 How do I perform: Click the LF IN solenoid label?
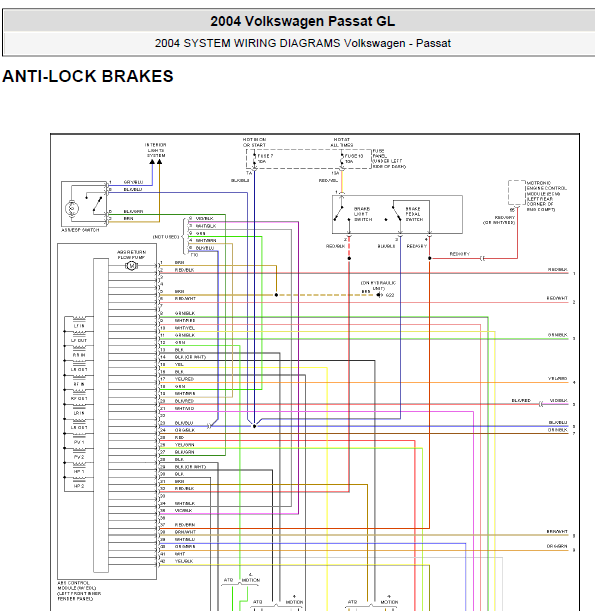pyautogui.click(x=79, y=326)
